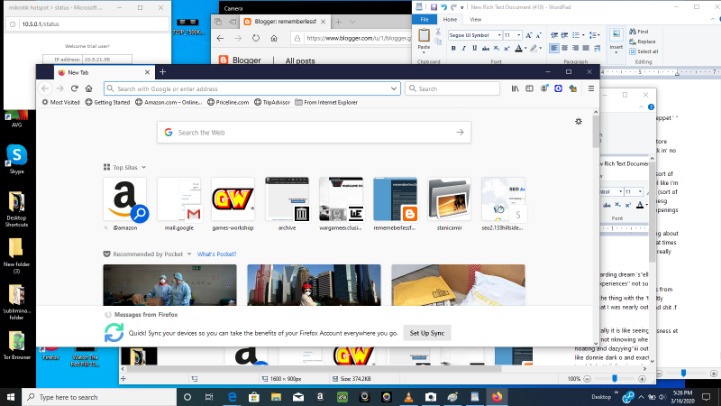Select Blogger tab in background browser
The height and width of the screenshot is (406, 721).
coord(285,22)
